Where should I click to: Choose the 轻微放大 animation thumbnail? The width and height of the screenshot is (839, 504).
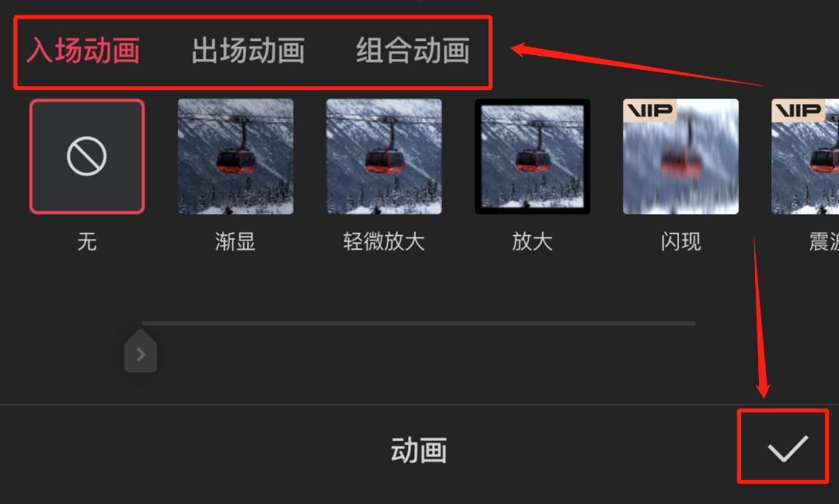point(385,156)
